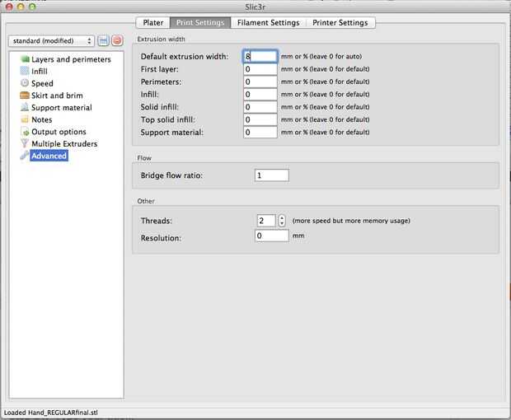Click the Perimeters width field
The image size is (511, 420).
point(260,82)
